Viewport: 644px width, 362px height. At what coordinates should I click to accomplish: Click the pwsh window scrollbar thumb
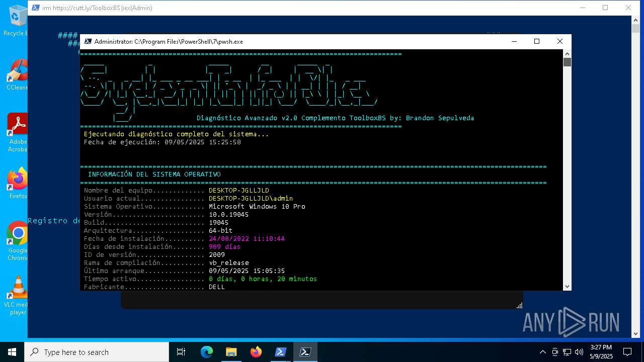click(x=567, y=62)
